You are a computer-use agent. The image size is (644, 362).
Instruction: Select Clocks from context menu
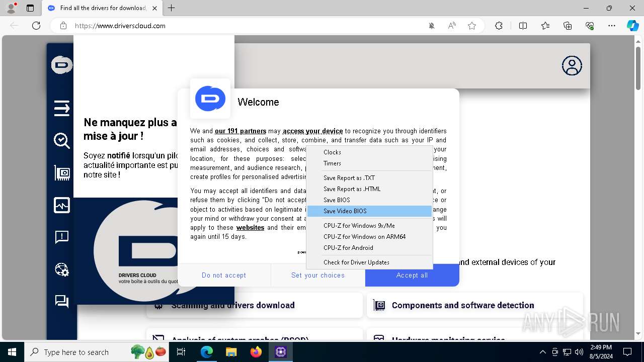369,152
